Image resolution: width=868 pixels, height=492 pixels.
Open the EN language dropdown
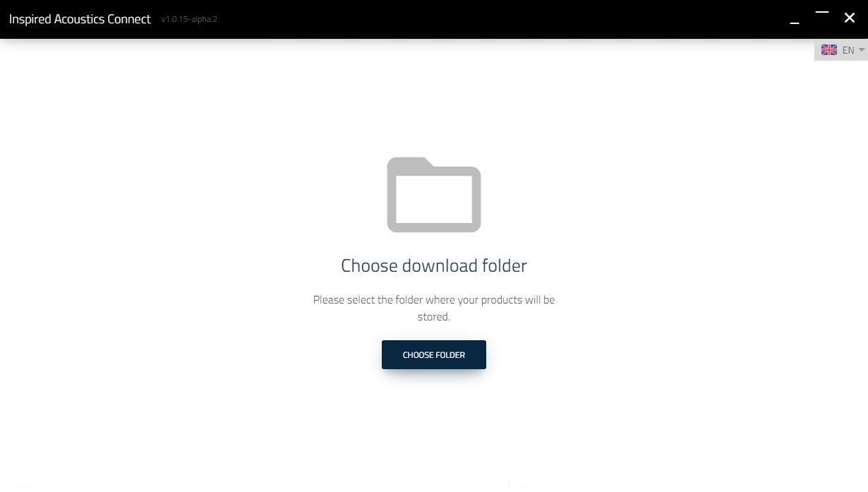[841, 50]
